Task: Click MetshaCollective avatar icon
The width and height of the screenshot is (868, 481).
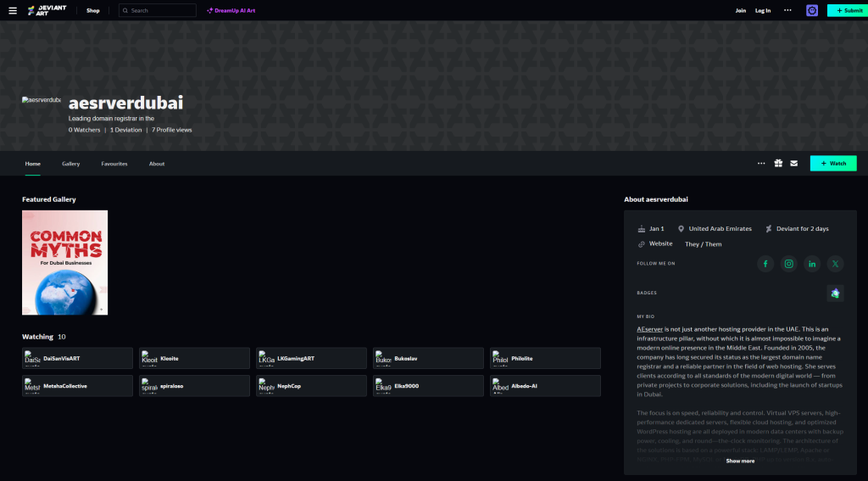Action: click(x=32, y=386)
